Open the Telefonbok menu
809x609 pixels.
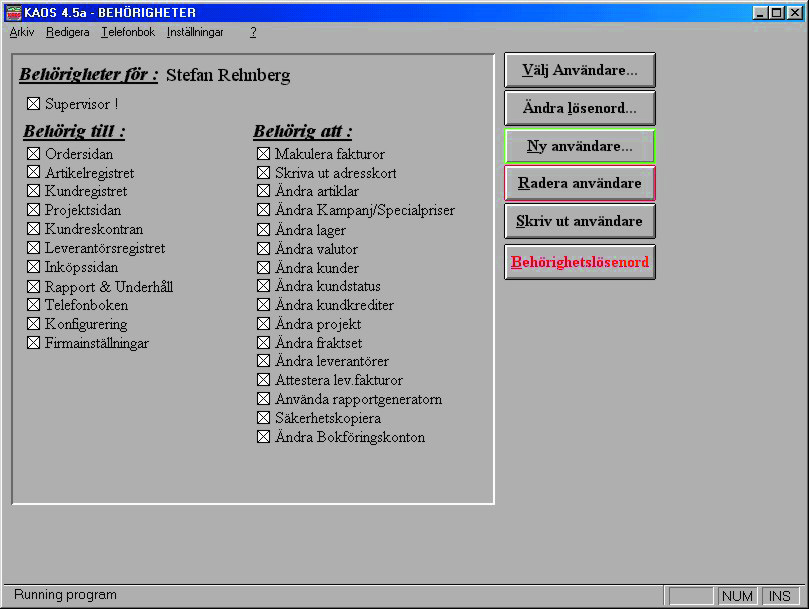pyautogui.click(x=127, y=32)
